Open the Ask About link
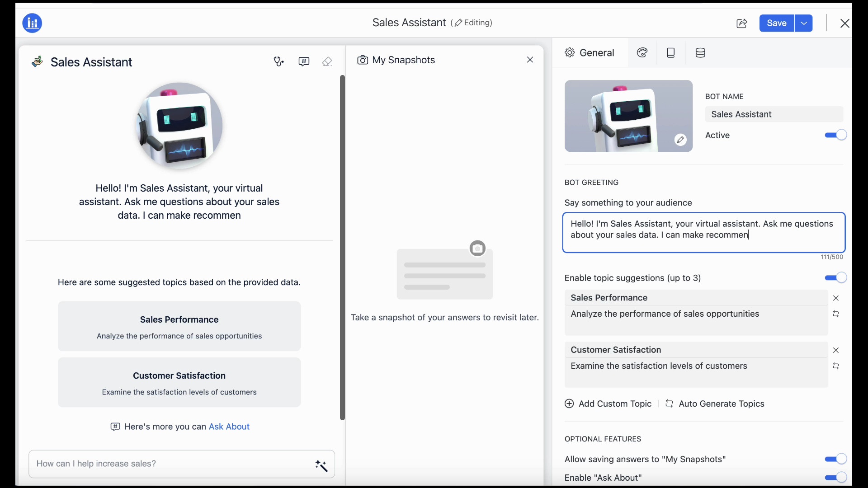This screenshot has height=488, width=868. coord(229,426)
